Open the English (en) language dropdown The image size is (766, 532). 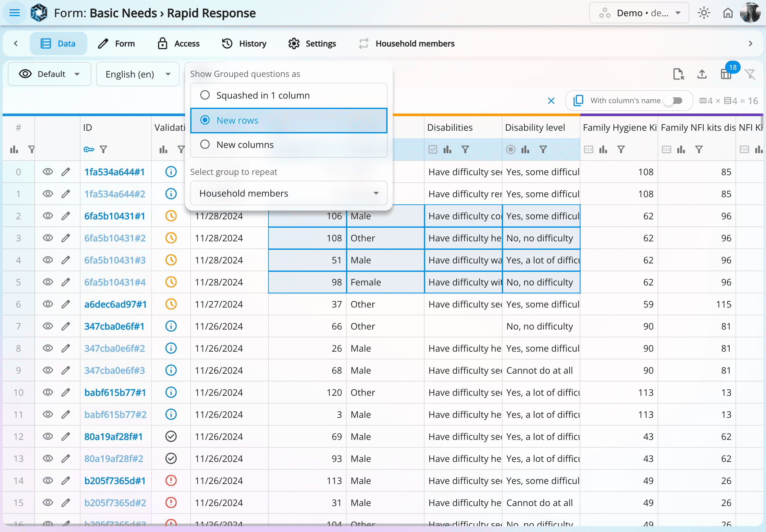[138, 74]
